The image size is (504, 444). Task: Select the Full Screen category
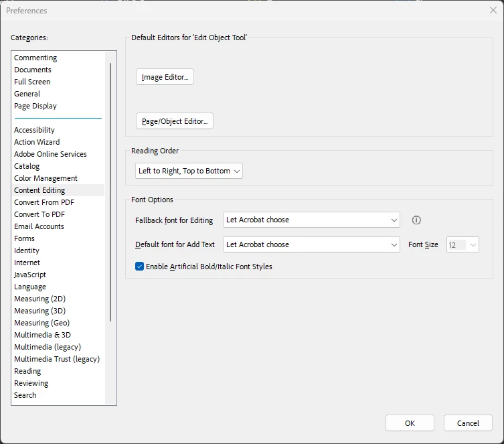[x=58, y=82]
